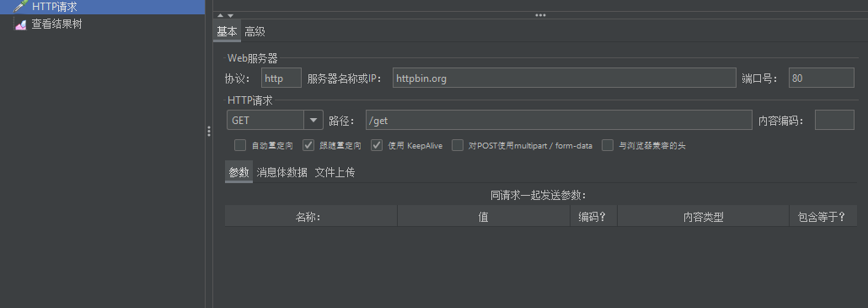The image size is (868, 308).
Task: Click the Web服务器 section label
Action: pyautogui.click(x=253, y=57)
